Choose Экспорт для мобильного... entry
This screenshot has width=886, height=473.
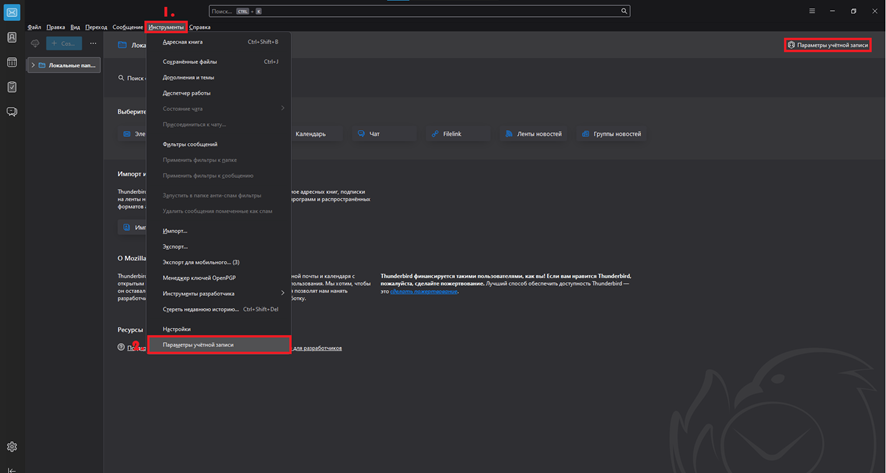219,262
